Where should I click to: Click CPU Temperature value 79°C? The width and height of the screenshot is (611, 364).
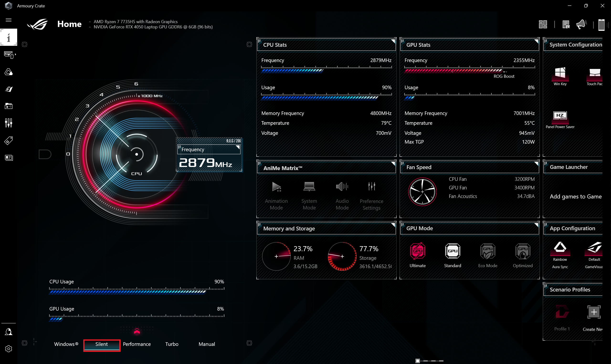coord(386,123)
